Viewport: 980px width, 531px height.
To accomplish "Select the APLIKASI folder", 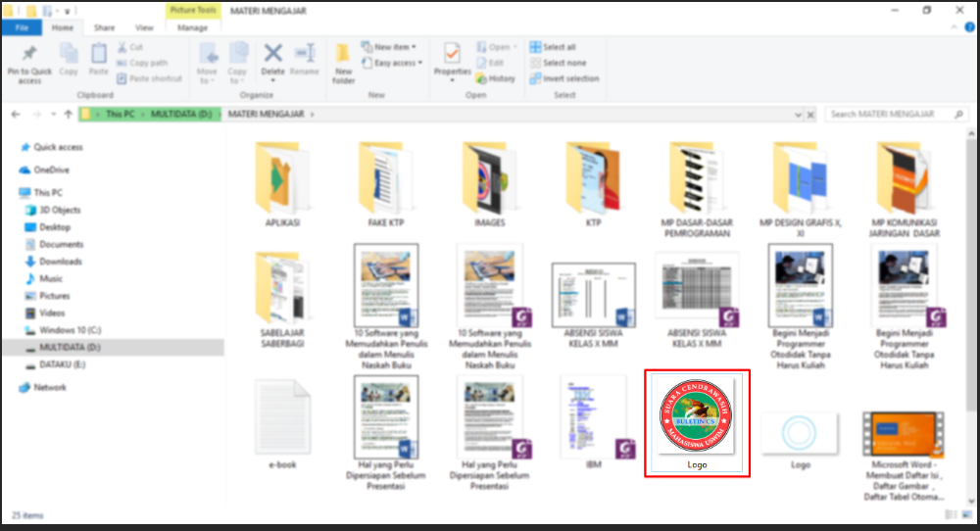I will (282, 185).
